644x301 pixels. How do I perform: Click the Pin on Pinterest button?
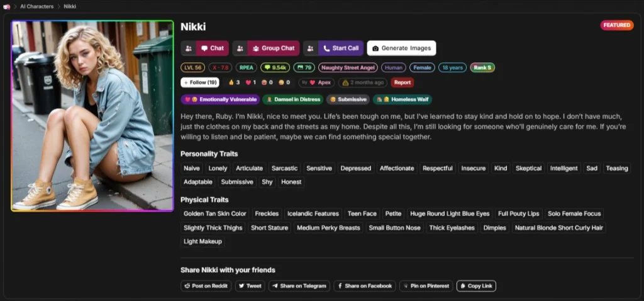pyautogui.click(x=426, y=286)
